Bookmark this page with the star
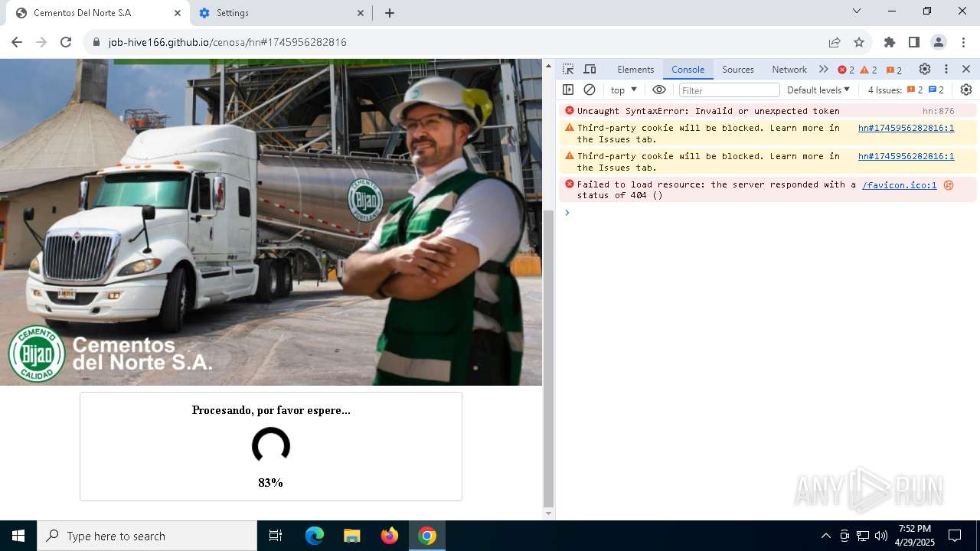The width and height of the screenshot is (980, 551). tap(859, 42)
